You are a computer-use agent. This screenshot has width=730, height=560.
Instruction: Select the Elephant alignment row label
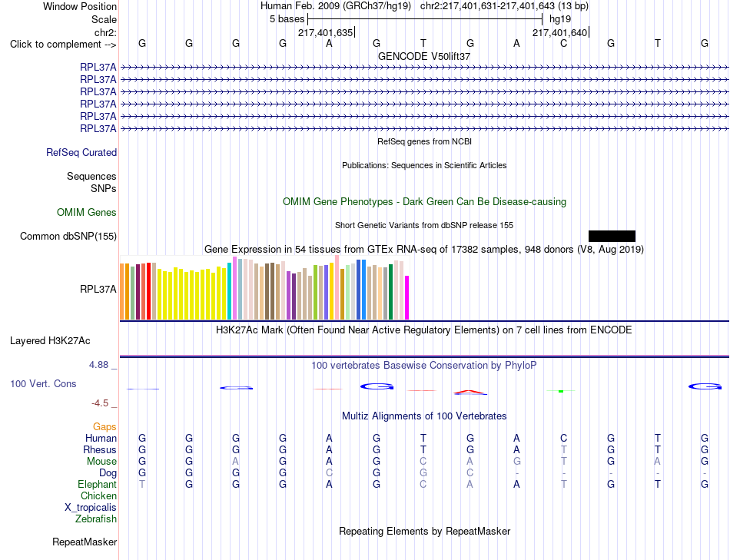pos(98,485)
